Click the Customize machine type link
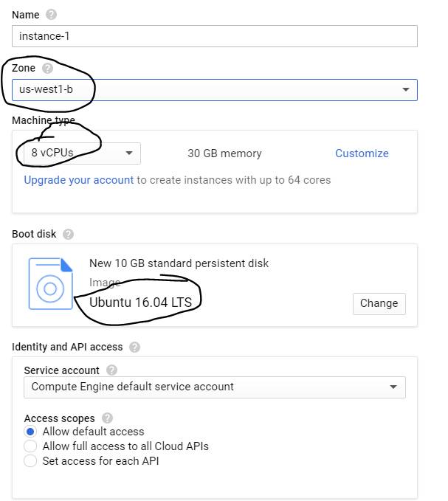448x501 pixels. 362,153
